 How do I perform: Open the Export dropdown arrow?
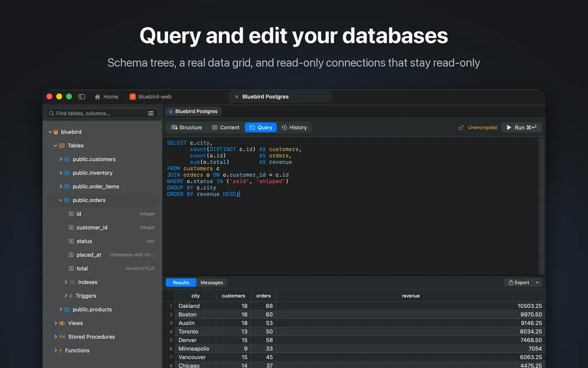[x=537, y=283]
